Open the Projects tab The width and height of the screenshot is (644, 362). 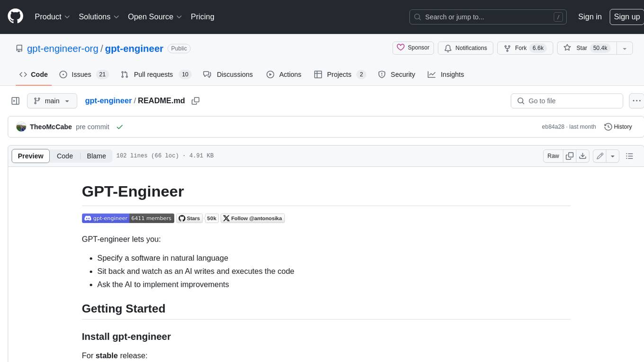(340, 74)
